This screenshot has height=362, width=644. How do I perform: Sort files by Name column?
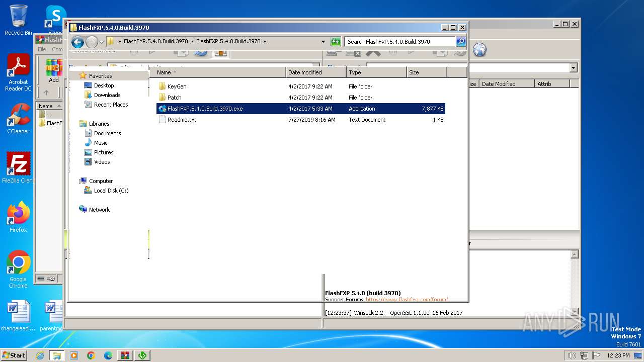(217, 72)
